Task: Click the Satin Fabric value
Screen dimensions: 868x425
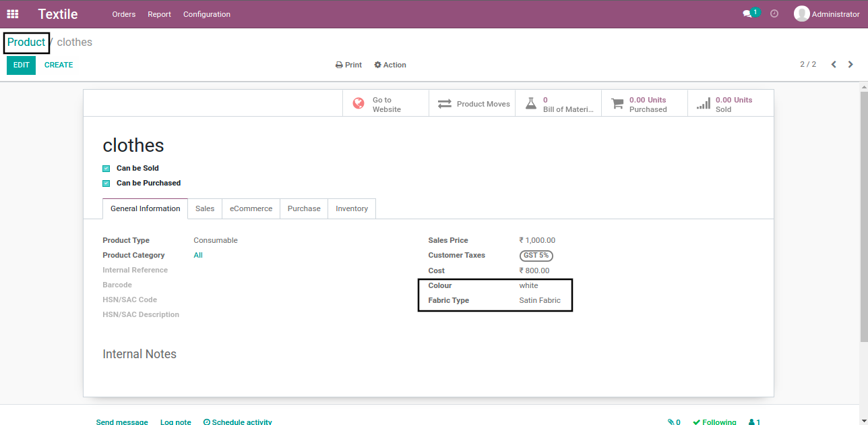Action: (x=540, y=301)
